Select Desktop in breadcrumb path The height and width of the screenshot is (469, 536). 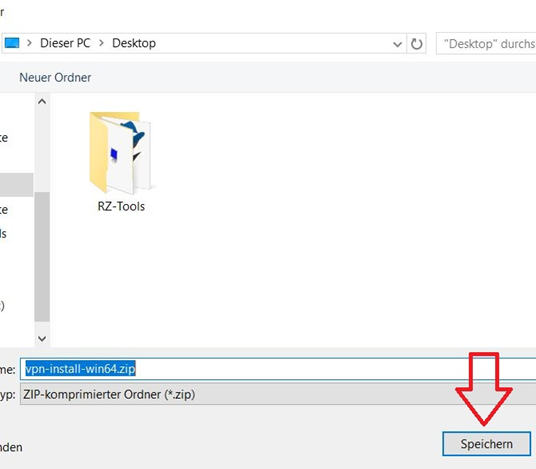(x=134, y=43)
